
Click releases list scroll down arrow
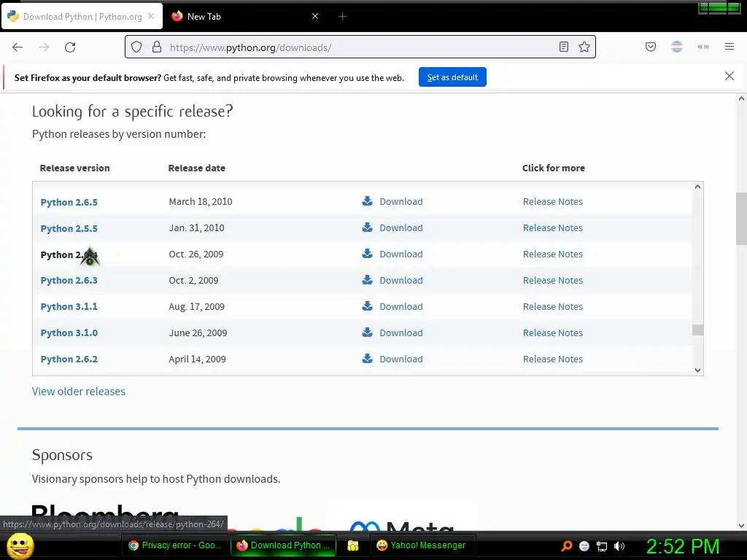tap(697, 370)
